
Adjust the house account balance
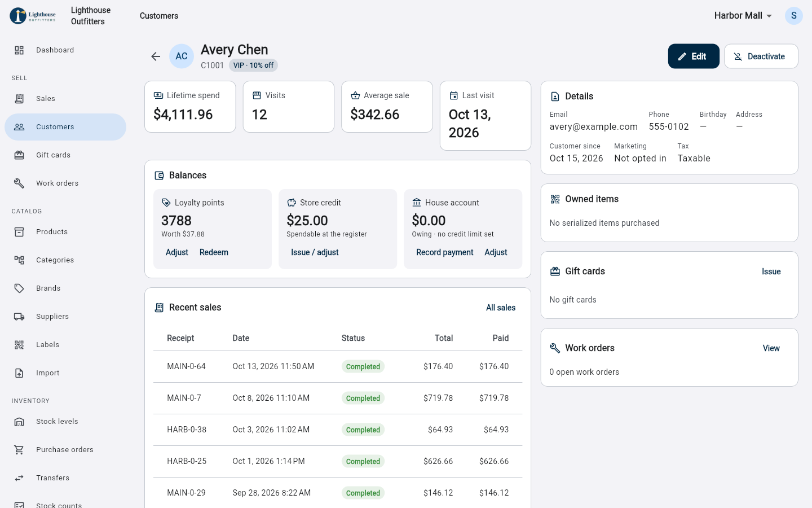click(496, 252)
